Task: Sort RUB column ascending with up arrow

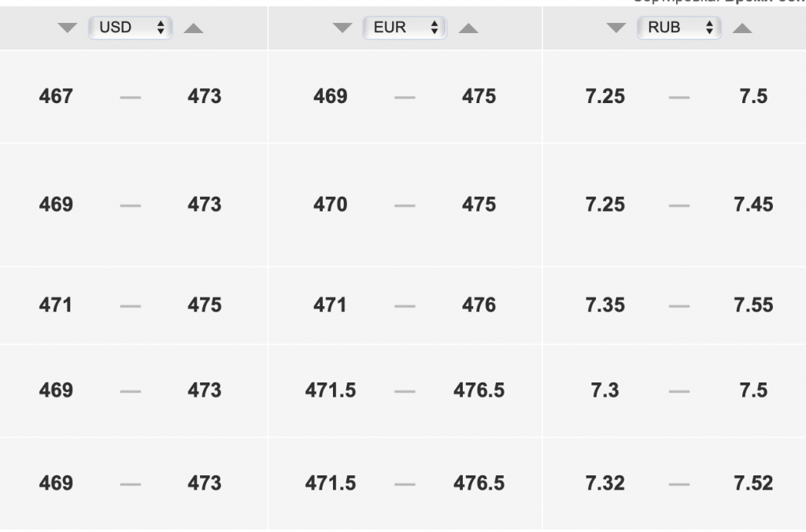Action: 742,28
